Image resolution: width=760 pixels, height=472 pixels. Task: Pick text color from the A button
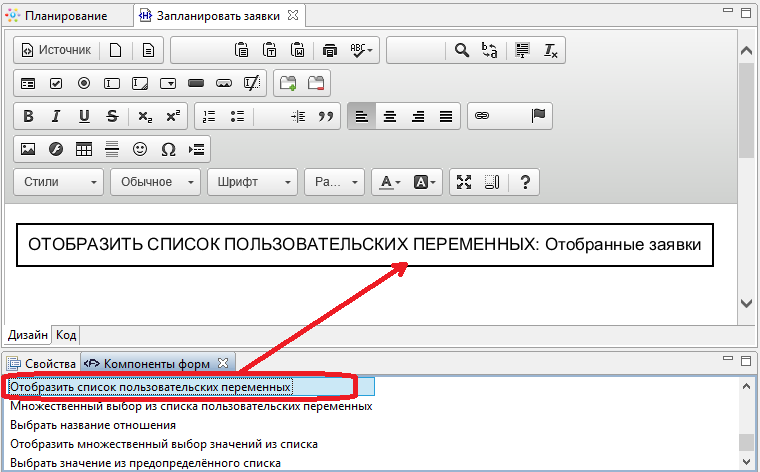[x=414, y=182]
